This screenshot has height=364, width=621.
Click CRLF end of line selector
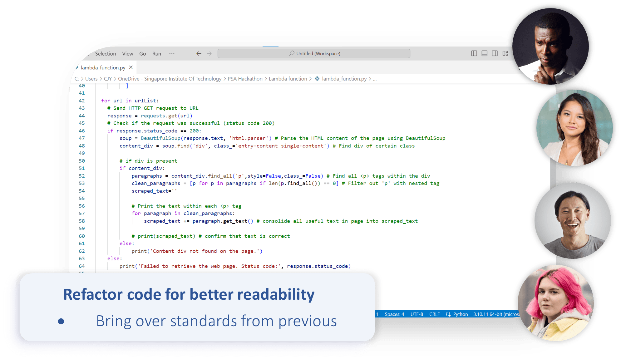(x=434, y=314)
